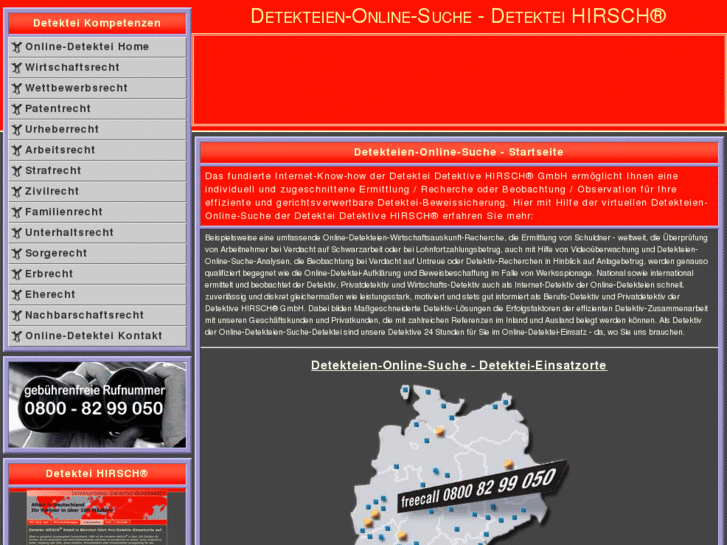This screenshot has height=545, width=727.
Task: Choose Unterhaltsrecht in sidebar
Action: (97, 233)
